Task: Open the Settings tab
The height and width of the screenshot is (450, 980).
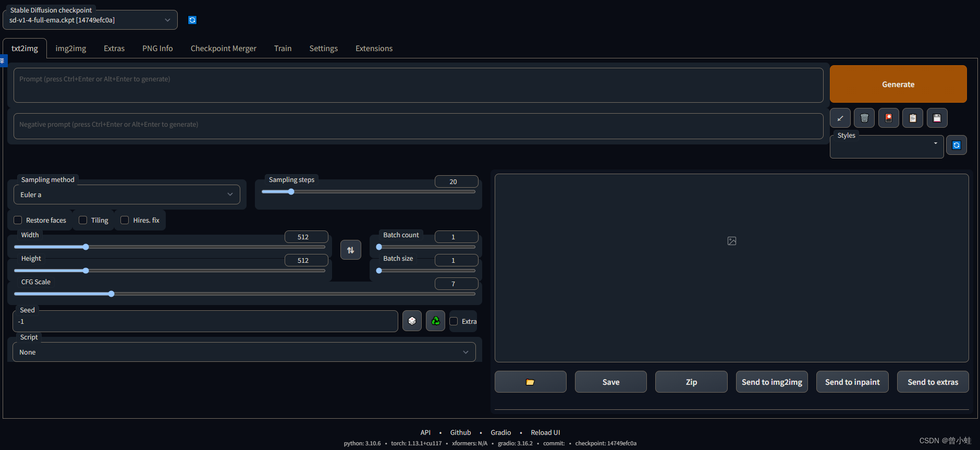Action: click(x=324, y=48)
